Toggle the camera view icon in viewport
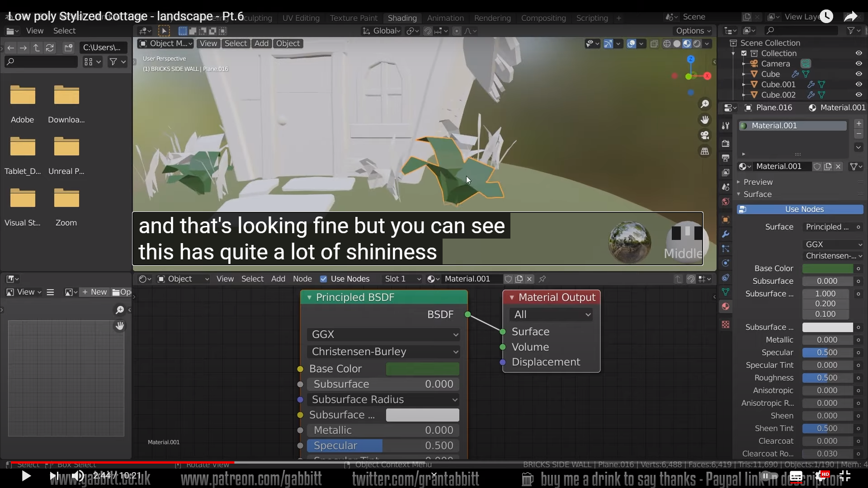 704,136
